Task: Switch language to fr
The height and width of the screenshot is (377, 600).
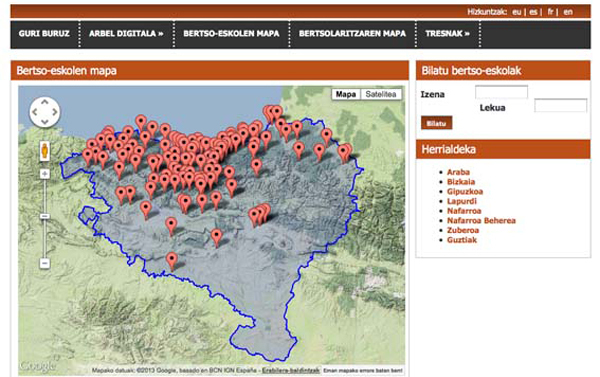Action: [550, 12]
